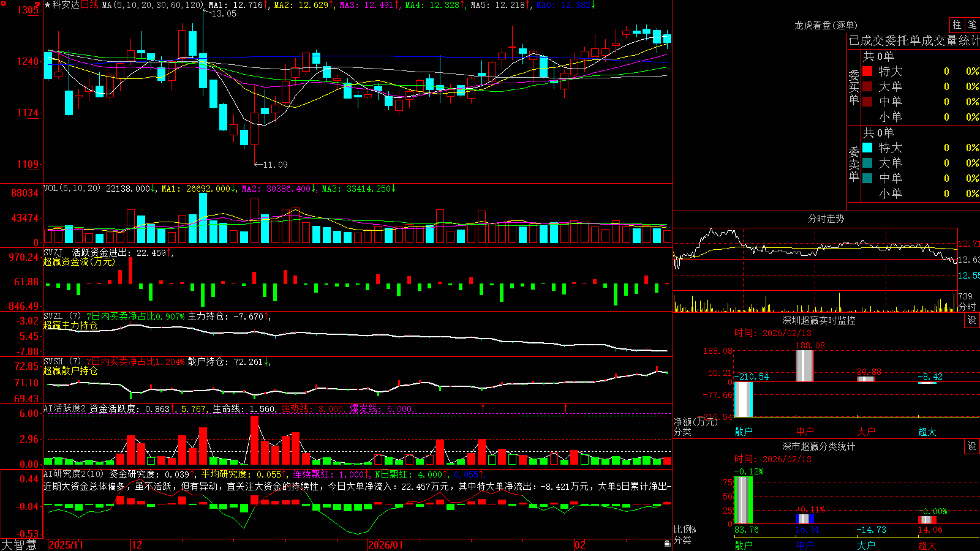This screenshot has height=551, width=980.
Task: Click the 散户 83.76 bar in 分类统计
Action: click(x=744, y=500)
